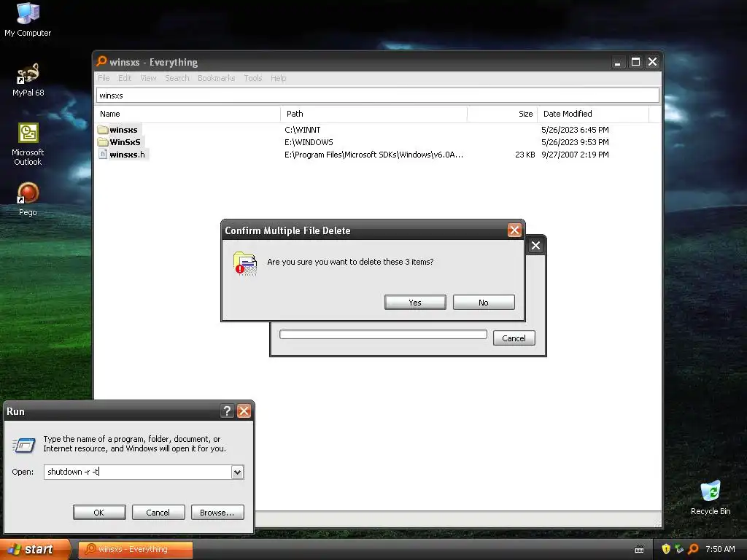Maximize the Everything window
Viewport: 747px width, 560px height.
coord(635,62)
